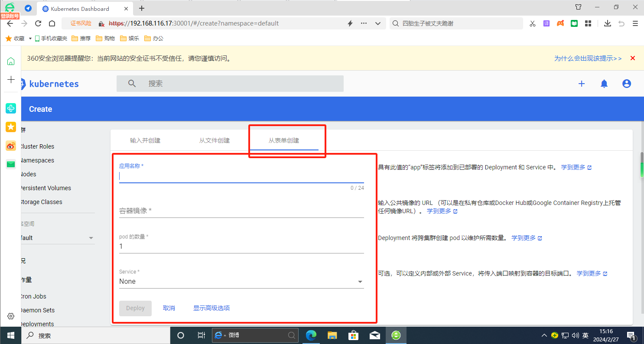Open Cron Jobs in the sidebar
The height and width of the screenshot is (344, 644).
pos(33,296)
